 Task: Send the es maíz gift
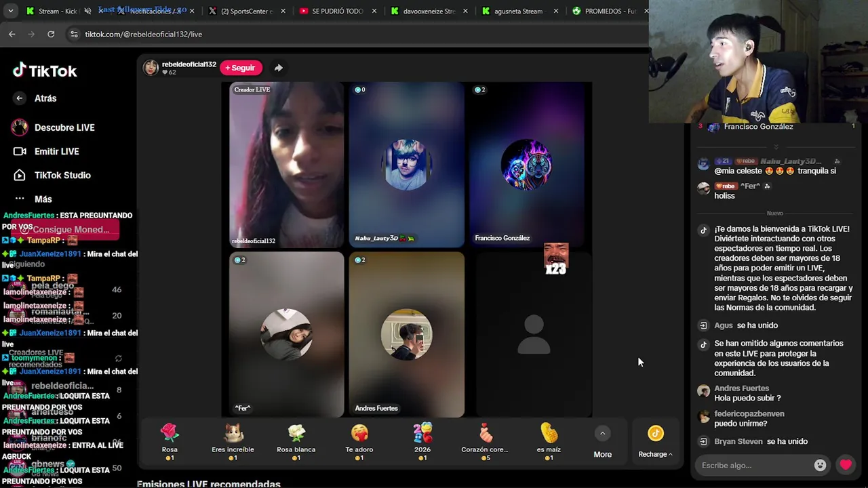pyautogui.click(x=549, y=441)
